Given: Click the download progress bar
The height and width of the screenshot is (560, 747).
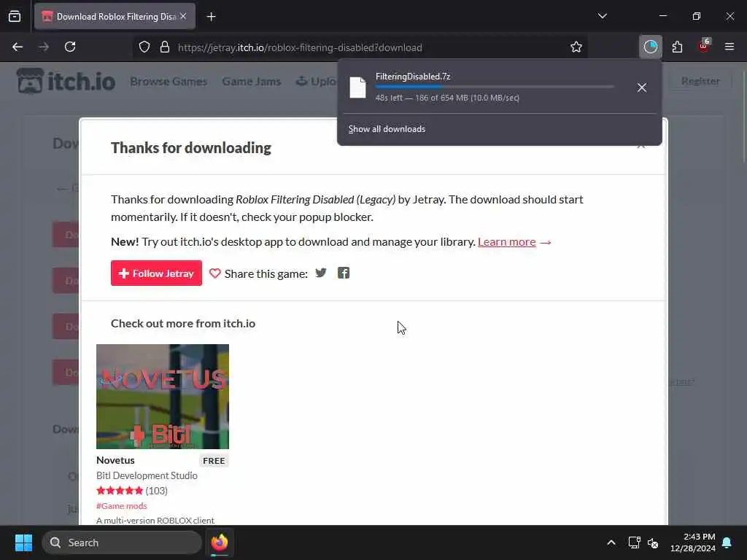Looking at the screenshot, I should click(494, 87).
